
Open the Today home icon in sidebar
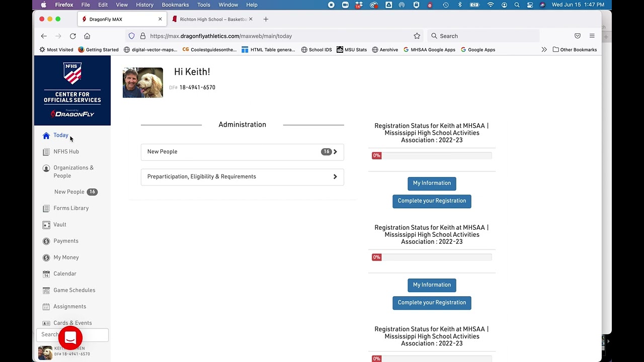coord(46,136)
